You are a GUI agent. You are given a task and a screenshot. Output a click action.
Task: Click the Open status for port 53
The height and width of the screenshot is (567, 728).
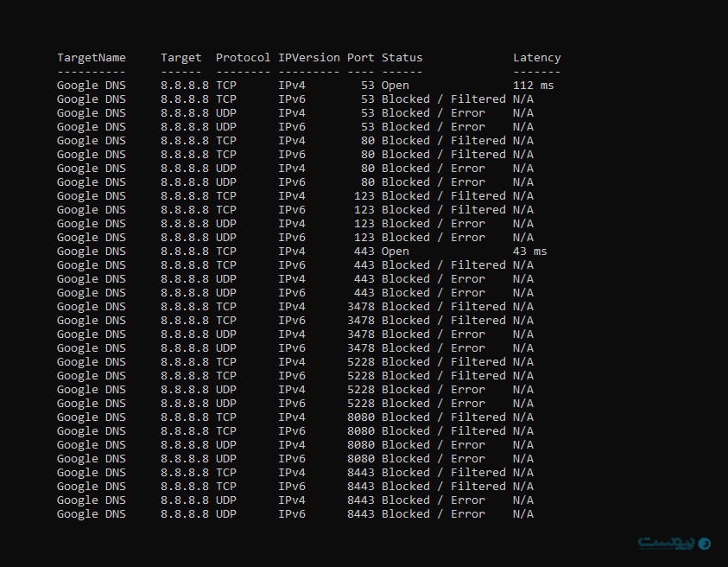pos(396,86)
